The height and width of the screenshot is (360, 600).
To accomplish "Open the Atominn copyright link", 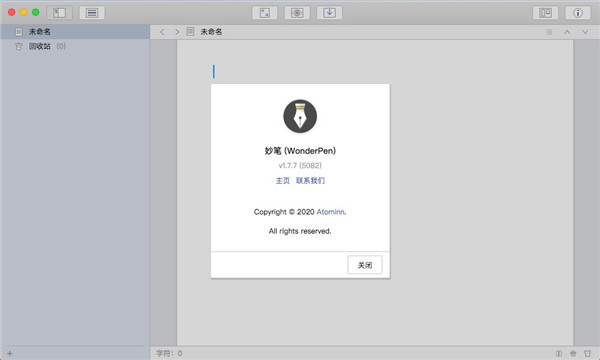I will (330, 212).
